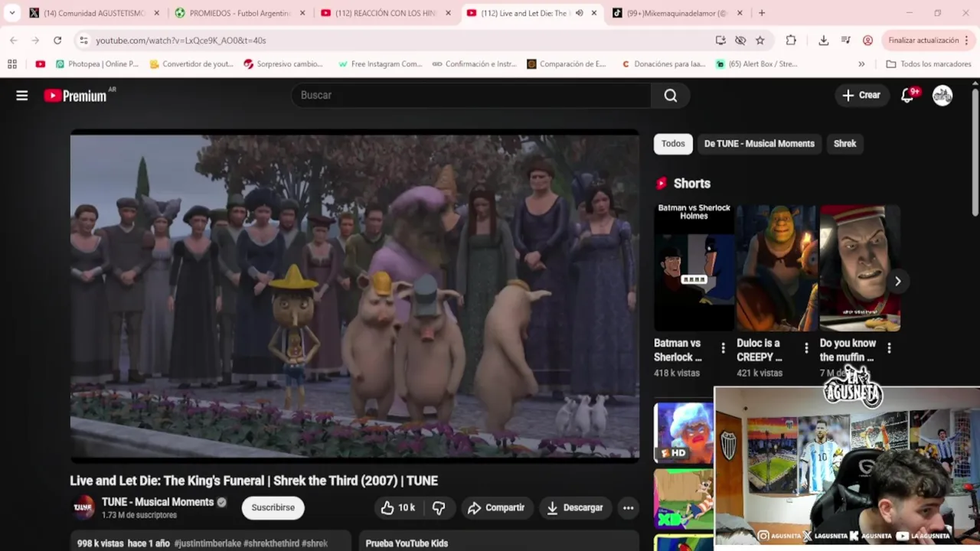
Task: Open options for Duloc is a CREEPY short
Action: click(806, 348)
